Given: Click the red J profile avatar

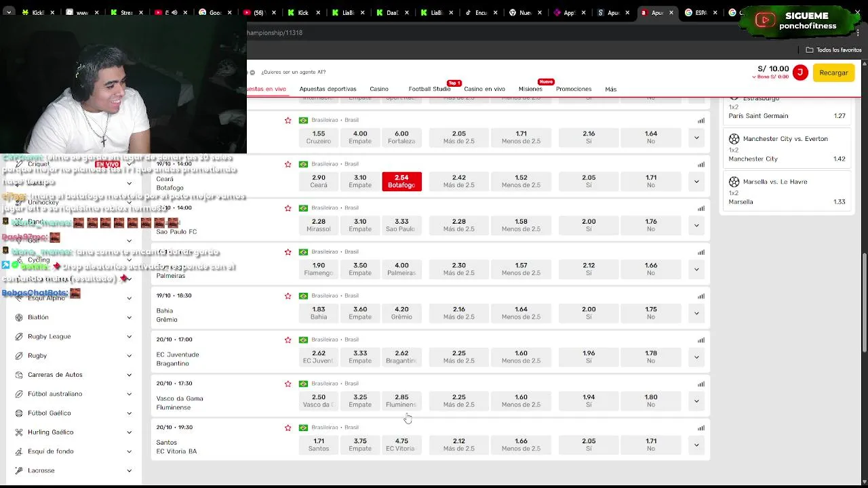Looking at the screenshot, I should click(800, 73).
